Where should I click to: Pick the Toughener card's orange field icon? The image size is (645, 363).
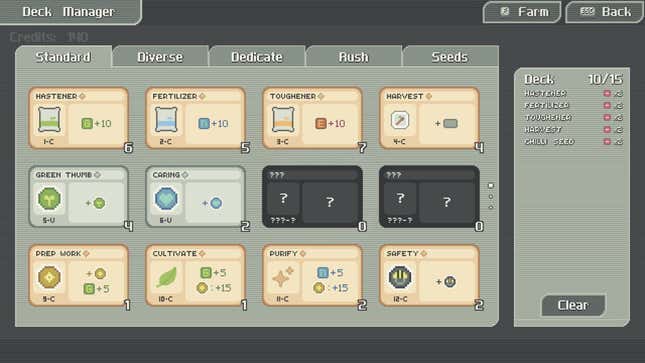(283, 120)
